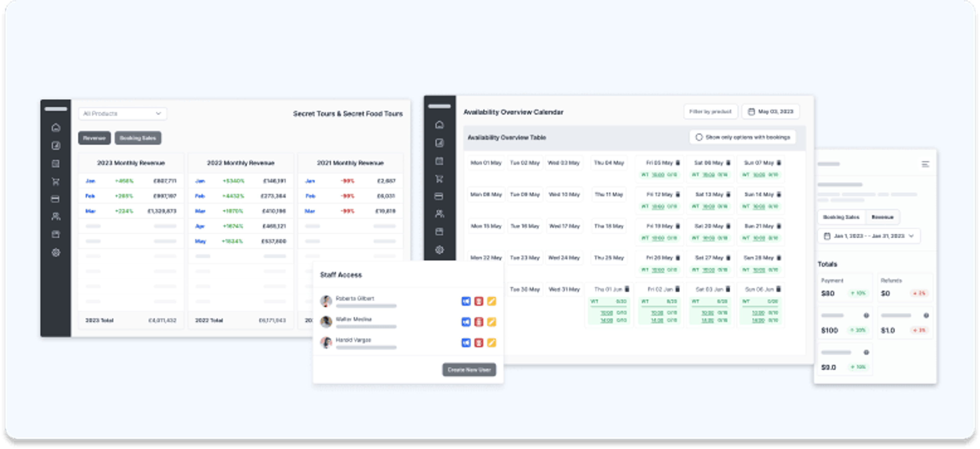The height and width of the screenshot is (449, 980).
Task: Go to Home in the availability window sidebar
Action: (439, 125)
